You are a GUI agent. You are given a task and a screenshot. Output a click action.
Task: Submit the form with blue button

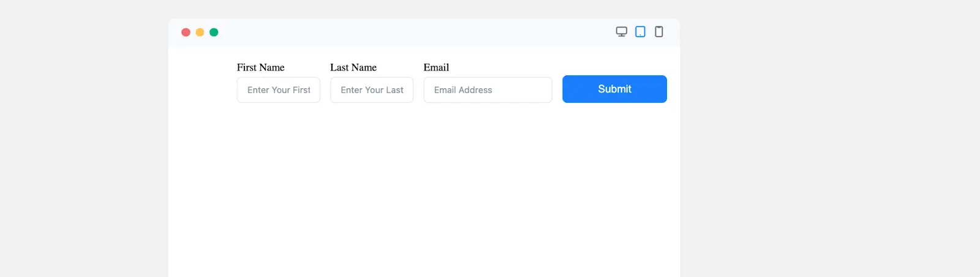point(614,89)
